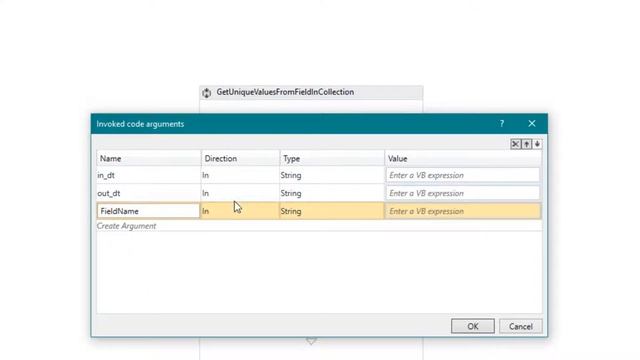This screenshot has height=360, width=640.
Task: Click Create Argument row
Action: click(319, 226)
